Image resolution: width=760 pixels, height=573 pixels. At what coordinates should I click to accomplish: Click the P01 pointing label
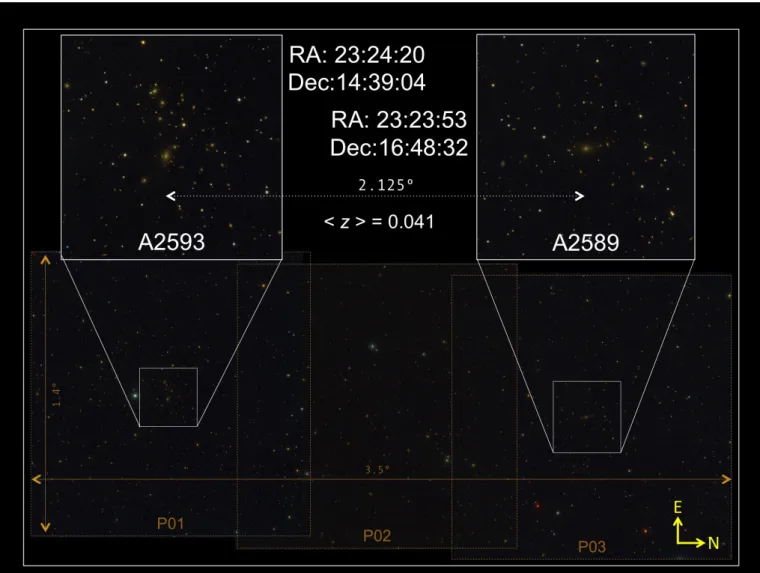(x=171, y=524)
